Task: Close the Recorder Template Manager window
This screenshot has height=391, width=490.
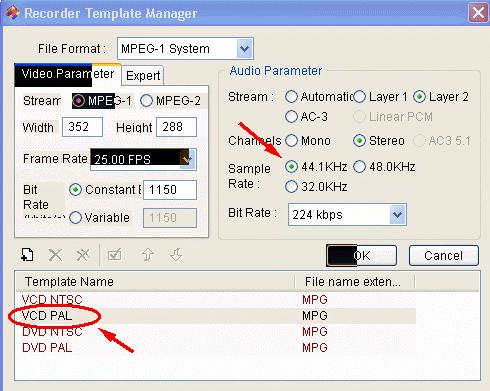Action: [x=478, y=13]
